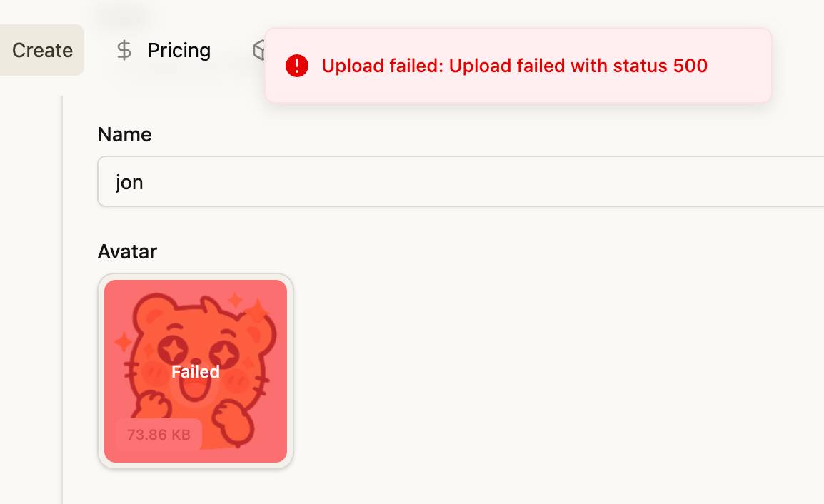The height and width of the screenshot is (504, 824).
Task: Click the "Failed" label on the avatar
Action: coord(196,372)
